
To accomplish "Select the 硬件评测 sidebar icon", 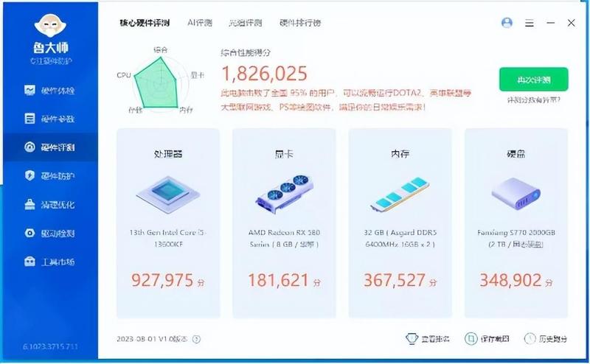I will tap(29, 147).
